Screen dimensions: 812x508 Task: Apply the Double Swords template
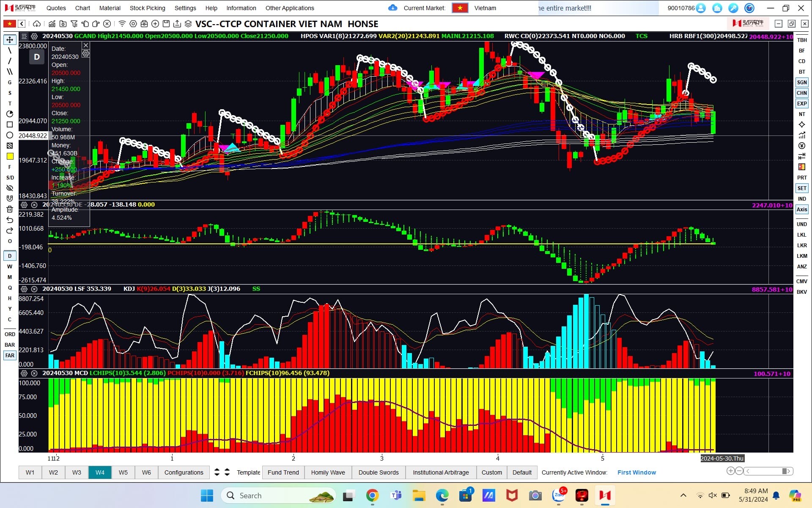[379, 472]
